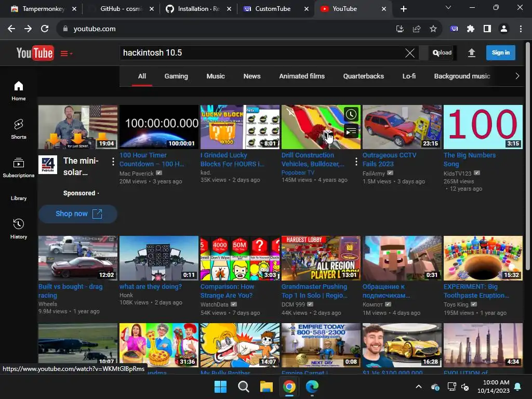The width and height of the screenshot is (532, 399).
Task: Click the share page icon in address bar
Action: (x=417, y=29)
